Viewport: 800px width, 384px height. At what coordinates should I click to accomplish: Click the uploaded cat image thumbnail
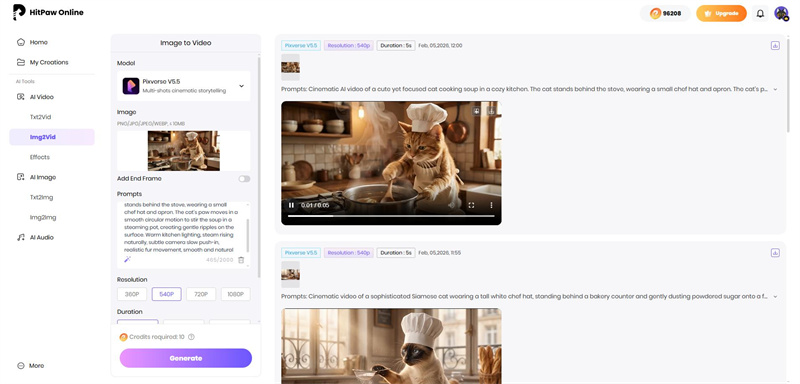pos(184,150)
